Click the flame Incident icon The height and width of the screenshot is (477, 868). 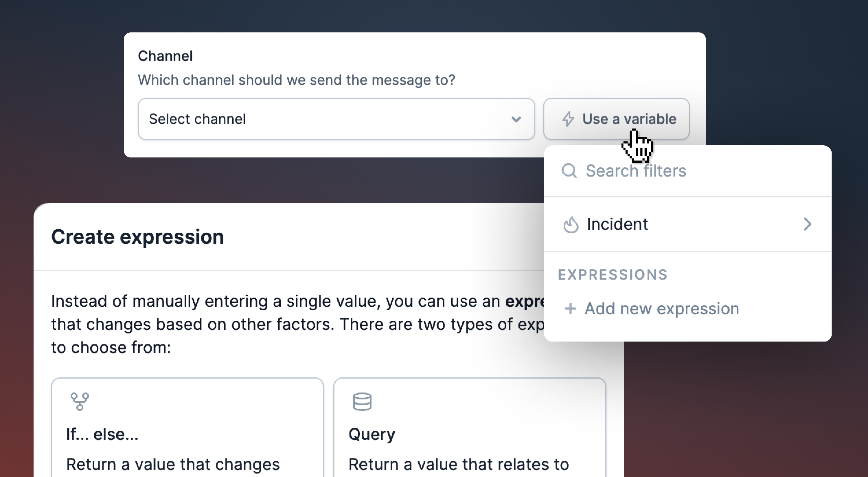pyautogui.click(x=571, y=225)
